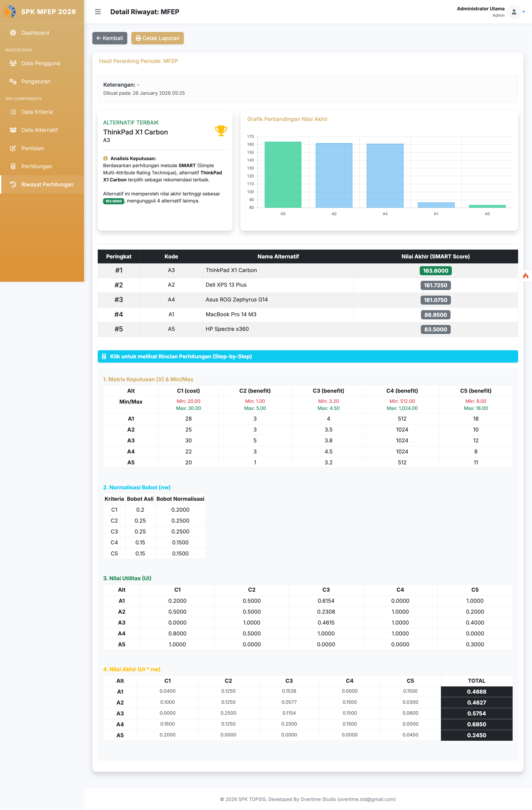
Task: Click the C4 (benefit) matrix column header
Action: [x=402, y=391]
